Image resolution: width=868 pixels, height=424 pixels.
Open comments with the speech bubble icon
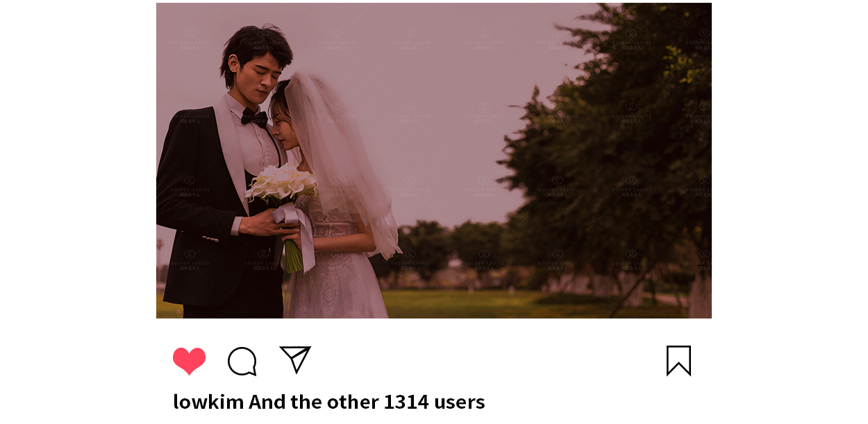(x=242, y=362)
